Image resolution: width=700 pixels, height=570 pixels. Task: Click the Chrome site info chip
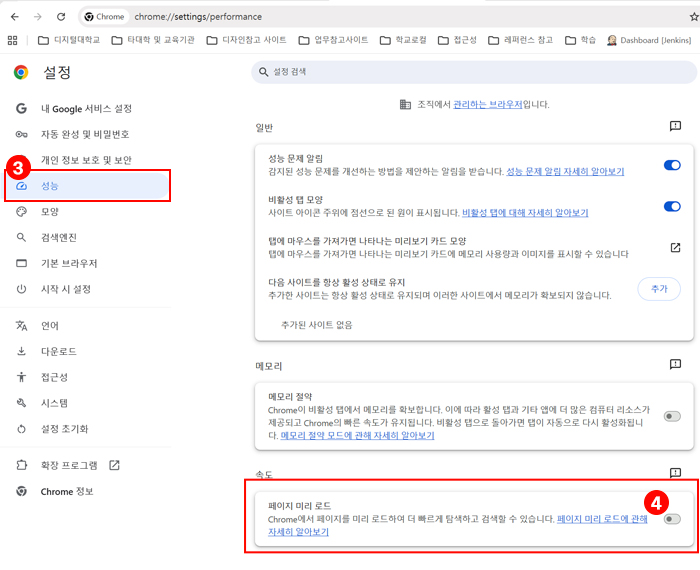pos(104,17)
